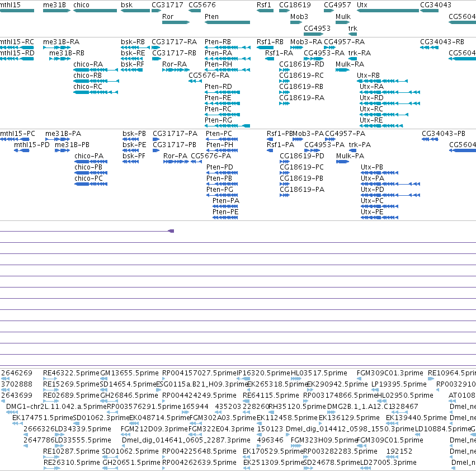The height and width of the screenshot is (471, 476).
Task: Select the me31B gene feature
Action: (x=56, y=11)
